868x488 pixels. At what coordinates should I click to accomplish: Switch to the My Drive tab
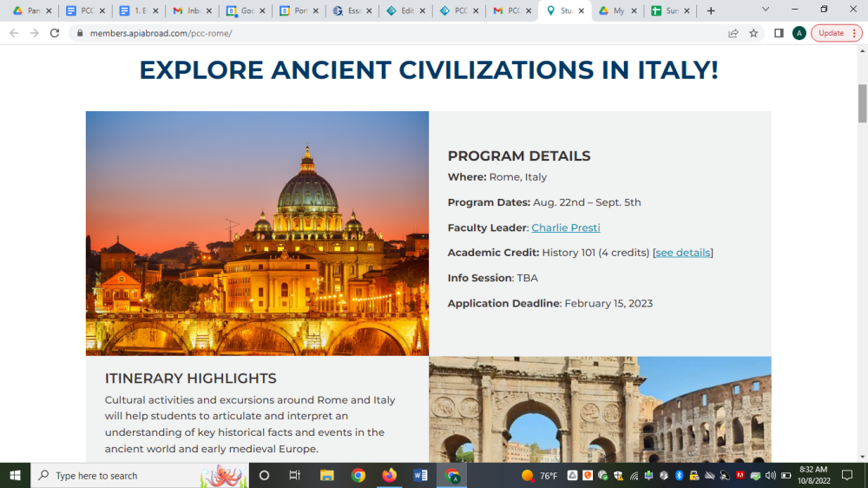point(612,10)
